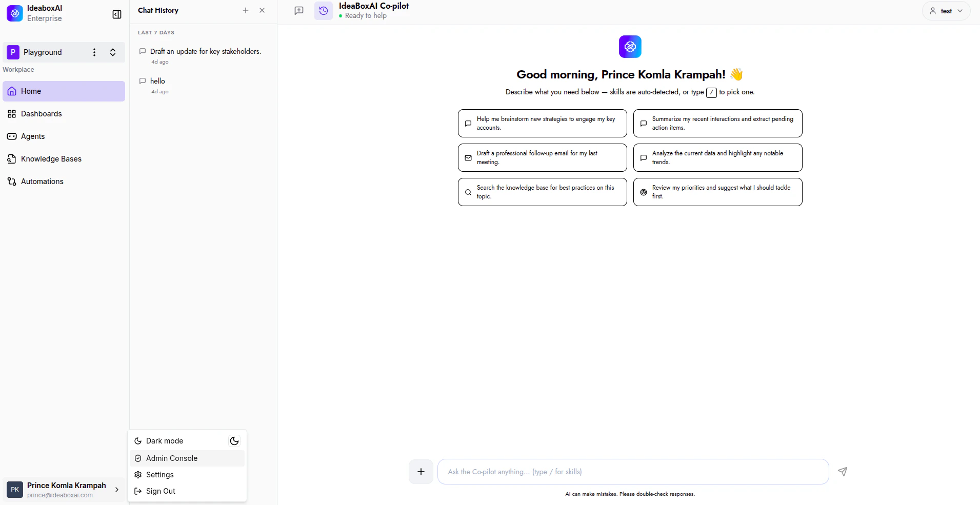This screenshot has height=505, width=980.
Task: Open the Agents page
Action: pyautogui.click(x=64, y=136)
